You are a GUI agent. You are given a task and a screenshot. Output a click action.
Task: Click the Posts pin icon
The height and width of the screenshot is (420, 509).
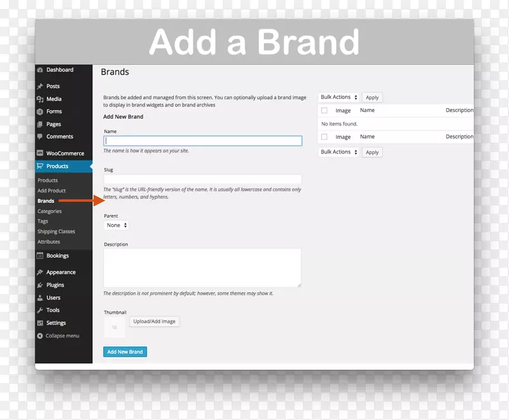[x=40, y=87]
